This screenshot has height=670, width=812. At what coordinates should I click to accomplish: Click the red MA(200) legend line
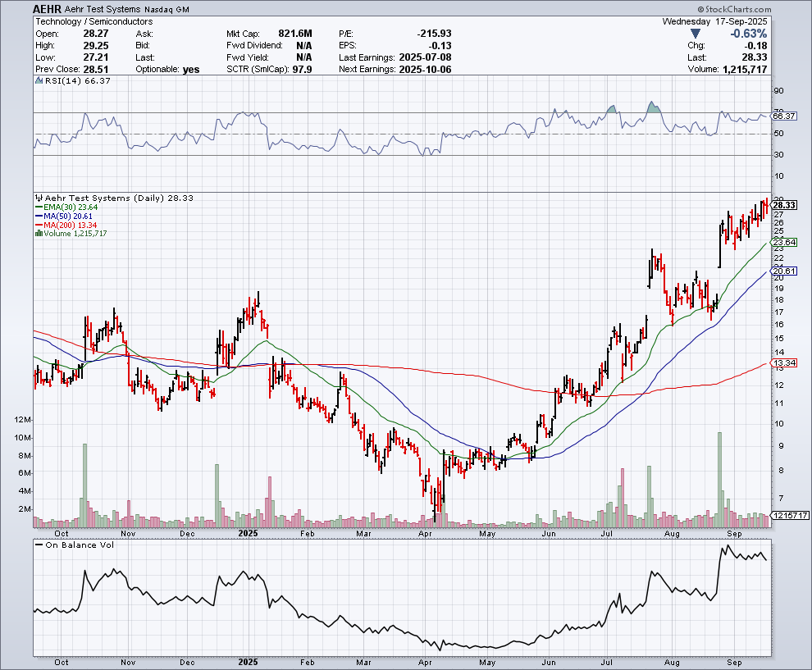[38, 225]
